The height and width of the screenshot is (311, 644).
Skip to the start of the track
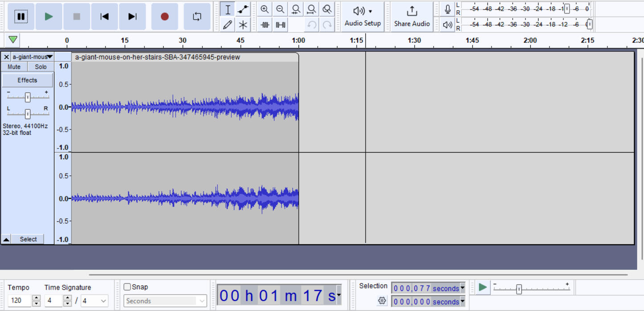(x=104, y=17)
